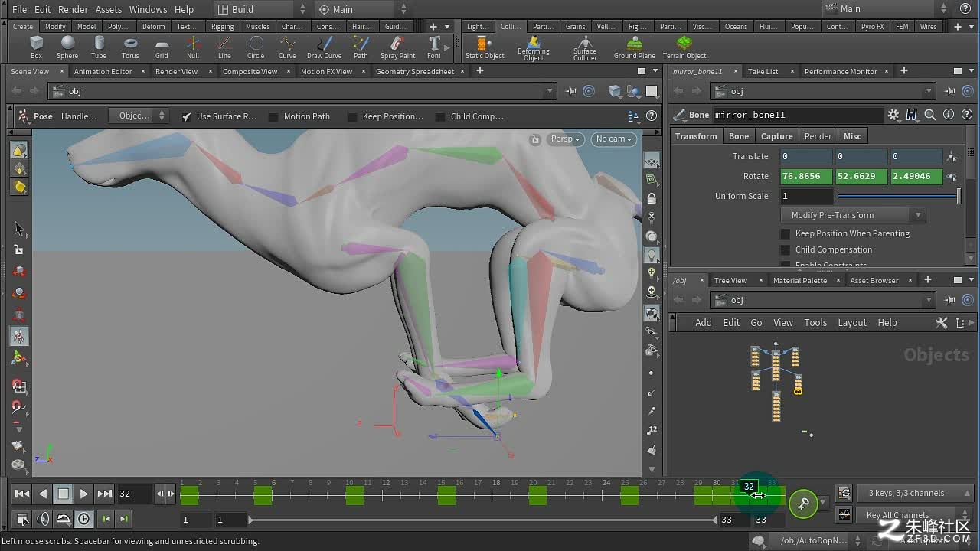Add a Ground Plane

(x=635, y=47)
